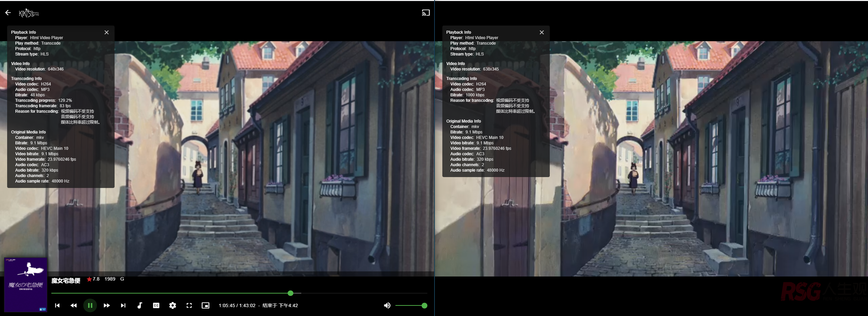Close the right Playback Info panel

(x=542, y=32)
